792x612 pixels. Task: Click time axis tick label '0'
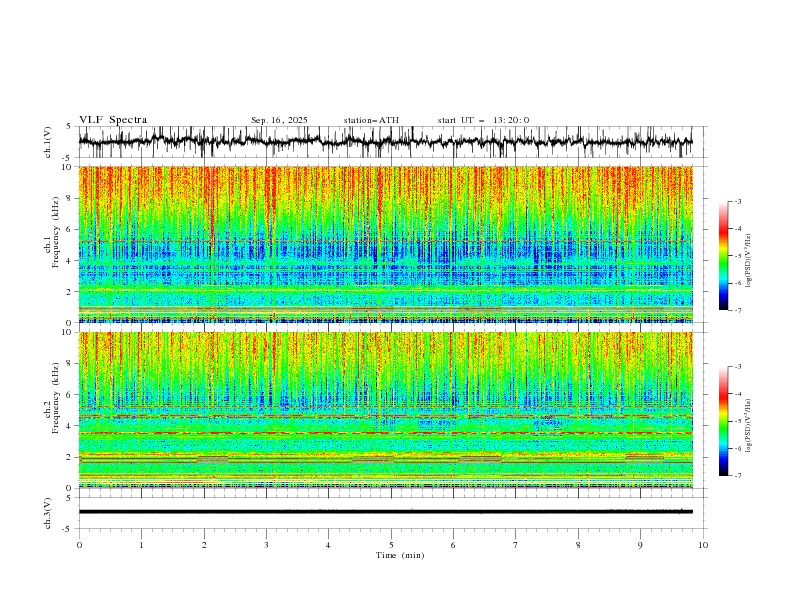(x=79, y=545)
